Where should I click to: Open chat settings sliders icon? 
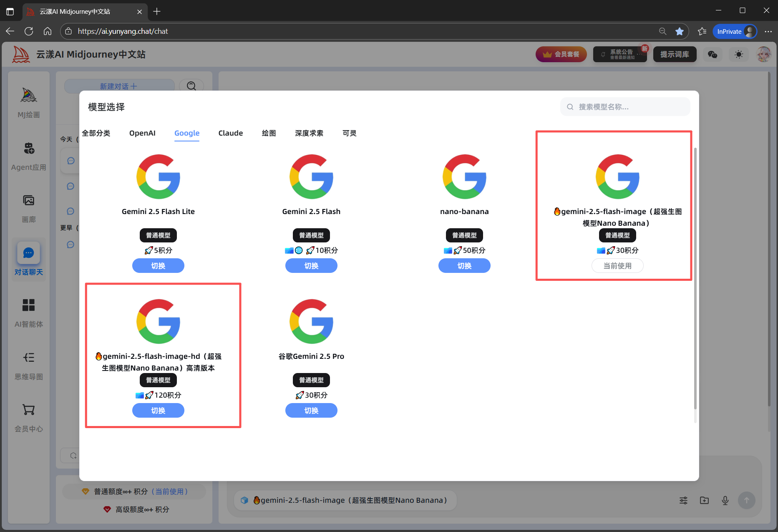point(683,500)
